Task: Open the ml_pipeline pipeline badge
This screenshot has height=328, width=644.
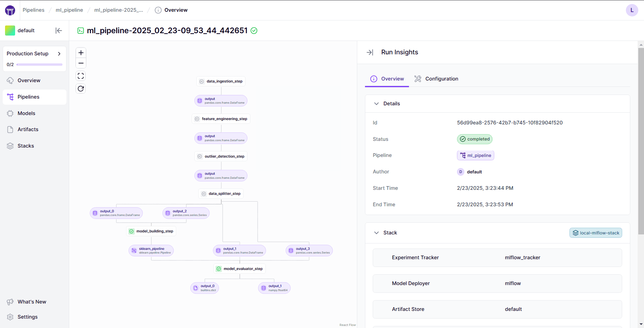Action: coord(475,156)
